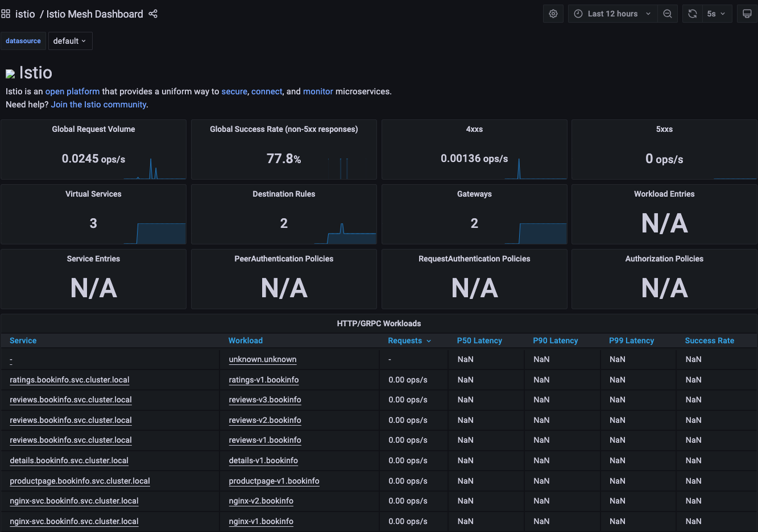Share the dashboard via share icon
This screenshot has height=532, width=758.
pyautogui.click(x=153, y=14)
